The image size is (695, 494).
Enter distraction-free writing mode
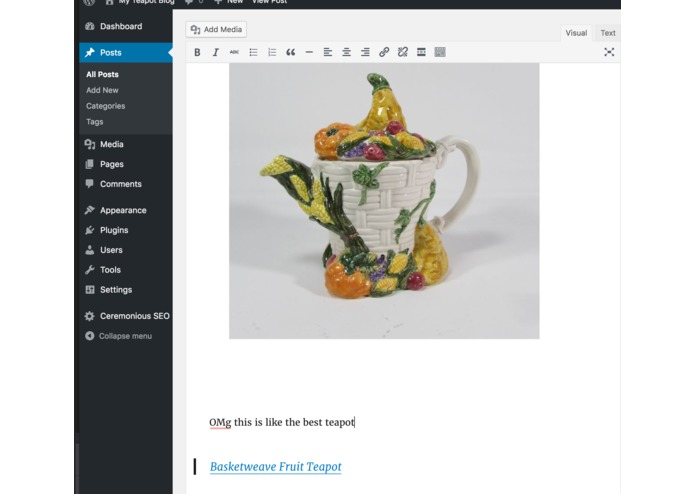(609, 52)
